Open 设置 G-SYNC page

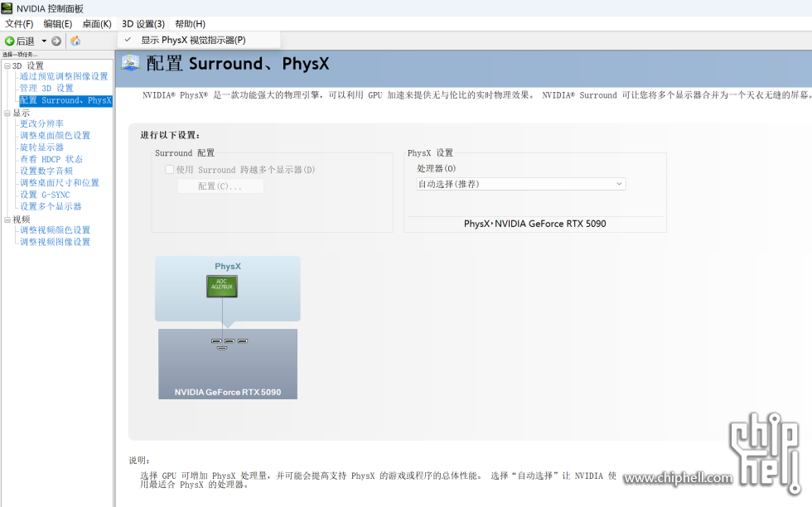(x=45, y=195)
